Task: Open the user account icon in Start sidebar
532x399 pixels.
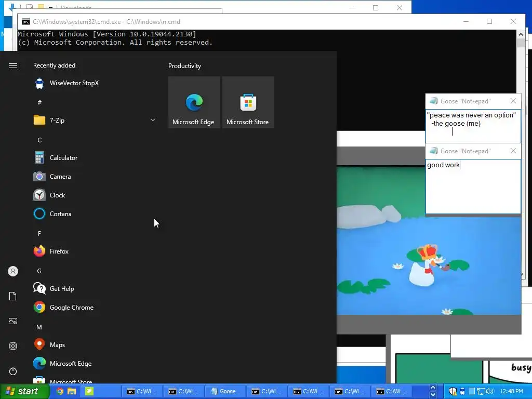Action: (13, 271)
